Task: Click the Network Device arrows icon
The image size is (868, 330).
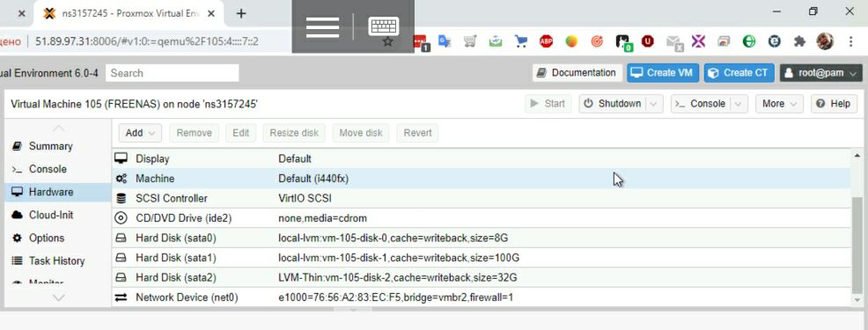Action: tap(121, 297)
